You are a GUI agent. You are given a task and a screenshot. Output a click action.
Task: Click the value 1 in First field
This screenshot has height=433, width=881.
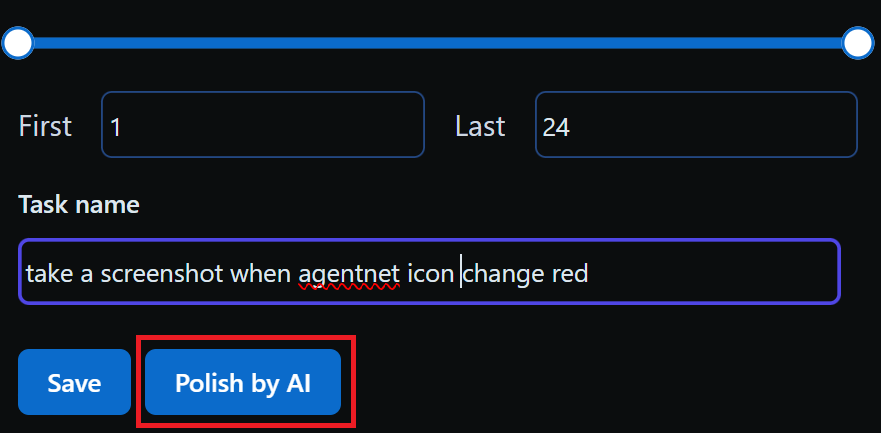[116, 127]
